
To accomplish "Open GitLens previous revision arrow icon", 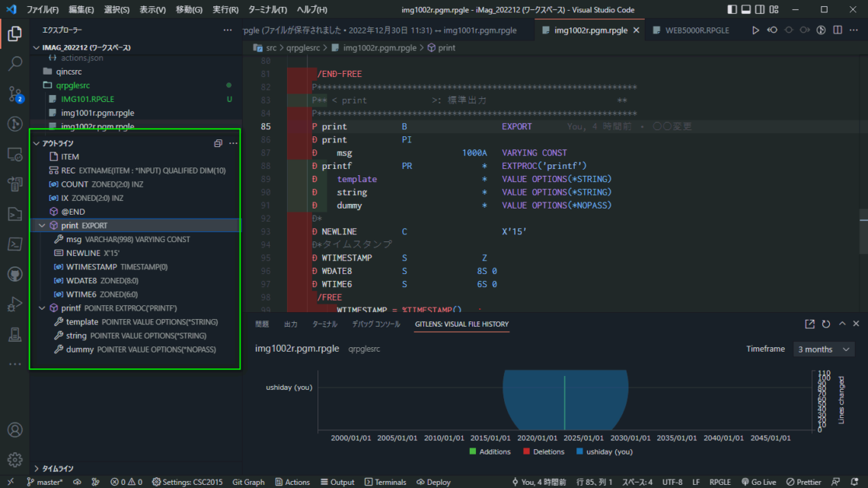I will click(772, 30).
